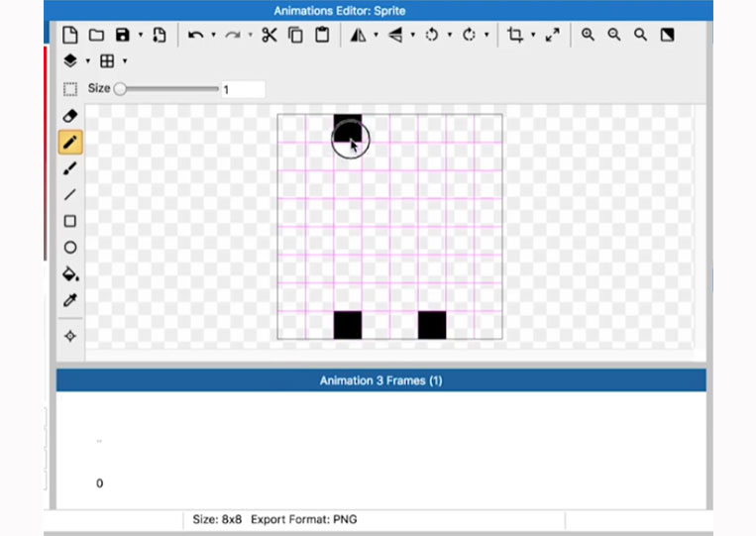The height and width of the screenshot is (536, 756).
Task: Click the origin point crosshair tool
Action: 70,336
